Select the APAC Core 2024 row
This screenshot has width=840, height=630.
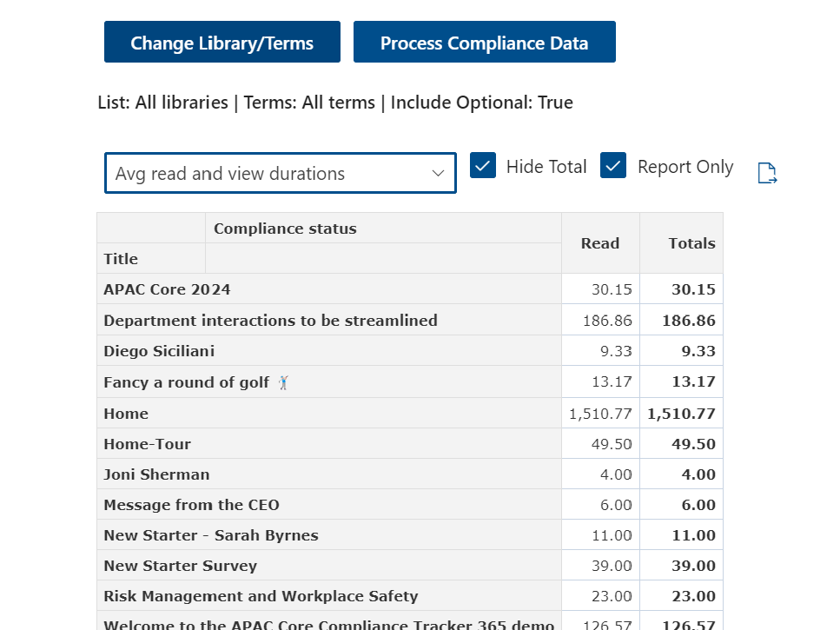point(168,289)
